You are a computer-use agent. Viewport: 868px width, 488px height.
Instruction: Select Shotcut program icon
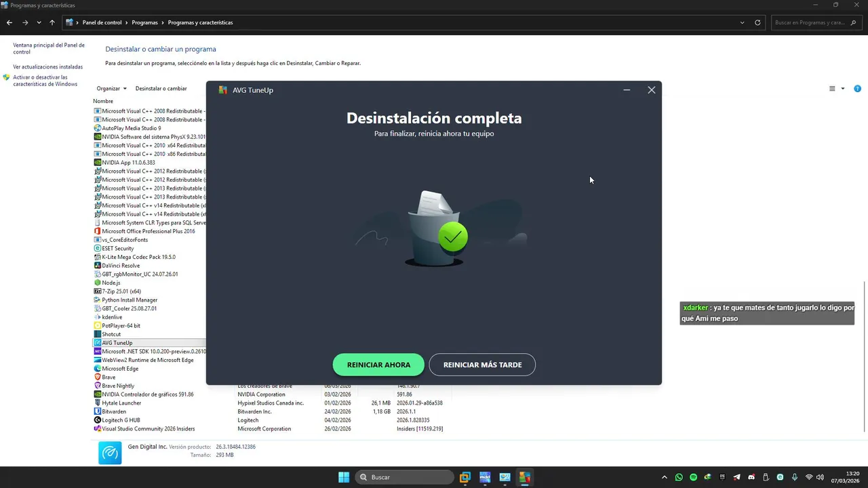(x=97, y=334)
